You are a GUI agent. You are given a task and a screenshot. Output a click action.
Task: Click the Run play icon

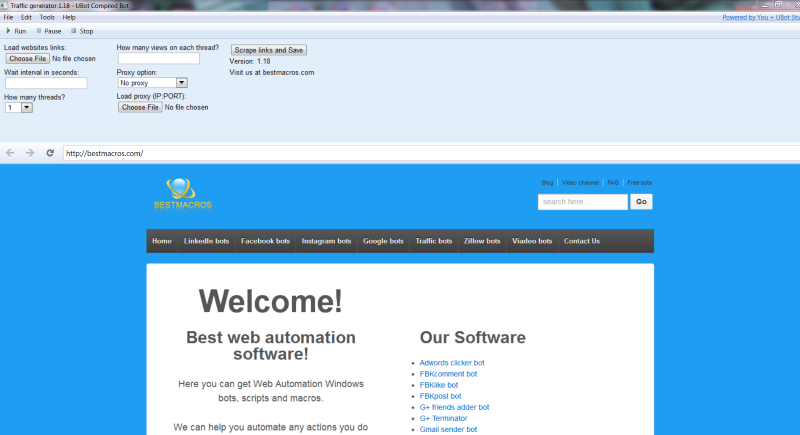point(8,31)
